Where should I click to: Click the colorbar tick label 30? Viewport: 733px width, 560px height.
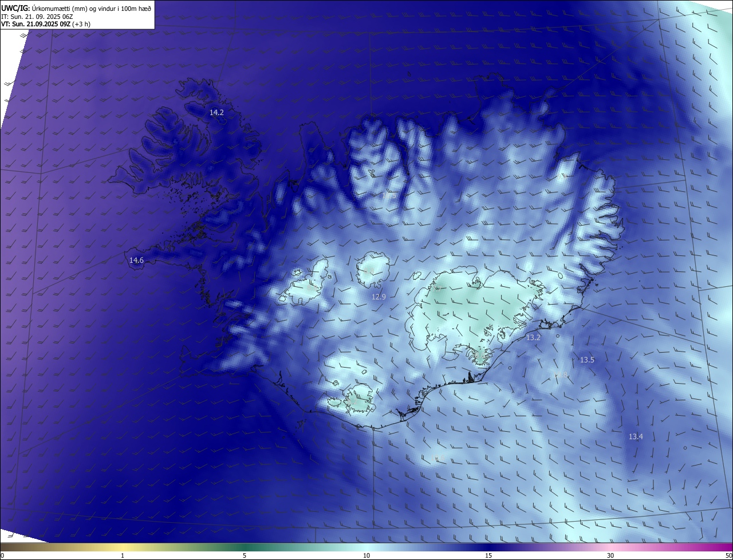point(610,555)
